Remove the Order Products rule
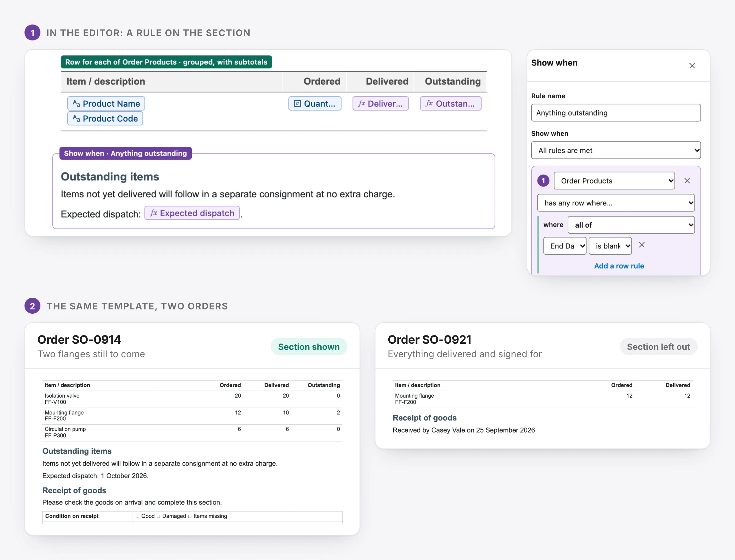Viewport: 735px width, 560px height. (x=687, y=181)
